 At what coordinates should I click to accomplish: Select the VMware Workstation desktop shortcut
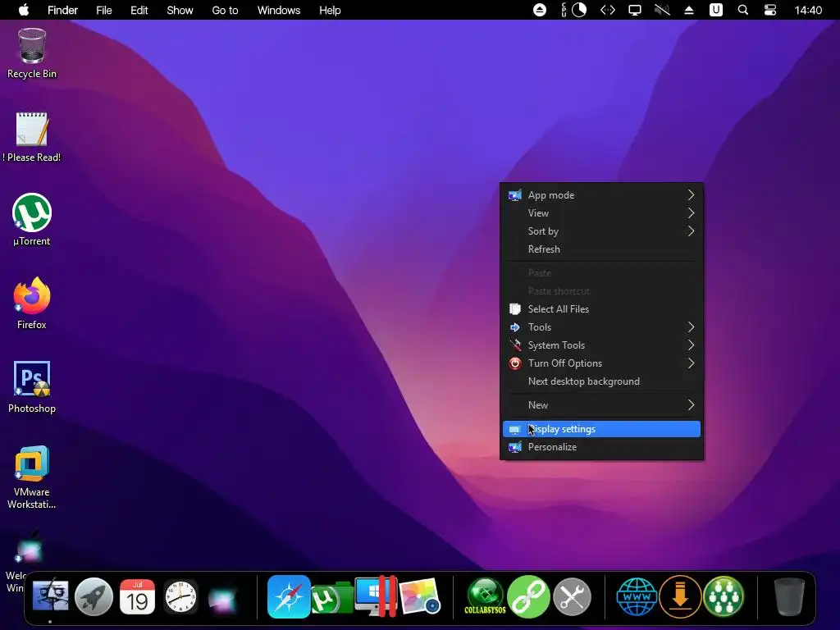(x=32, y=477)
